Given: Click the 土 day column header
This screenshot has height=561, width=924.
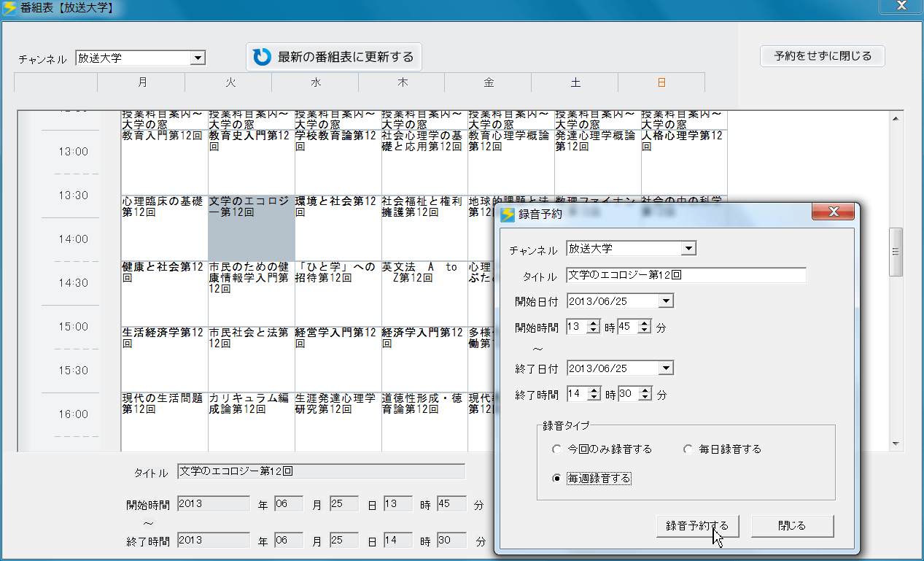Looking at the screenshot, I should pyautogui.click(x=575, y=82).
